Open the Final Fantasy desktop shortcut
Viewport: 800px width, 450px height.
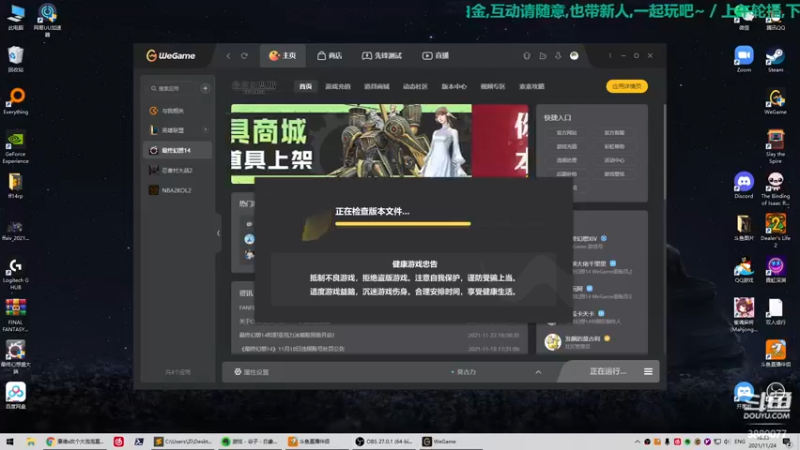click(x=16, y=315)
